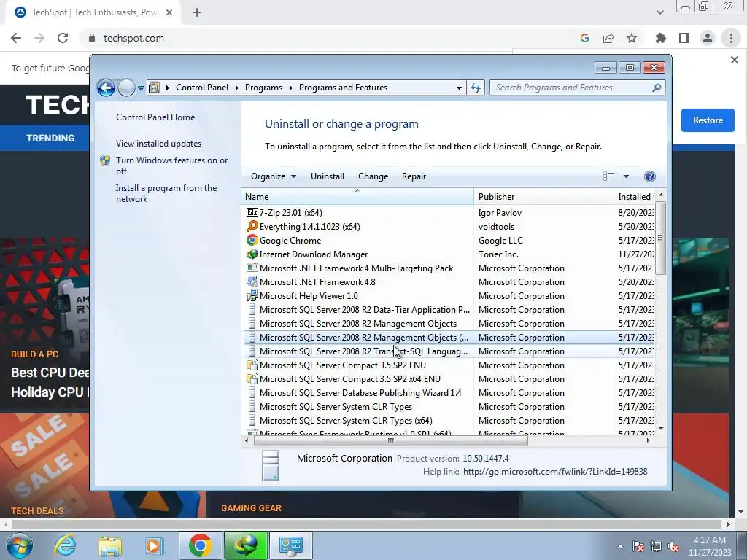Select the Microsoft .NET Framework 4.8 icon
Viewport: 747px width, 560px height.
click(x=252, y=281)
